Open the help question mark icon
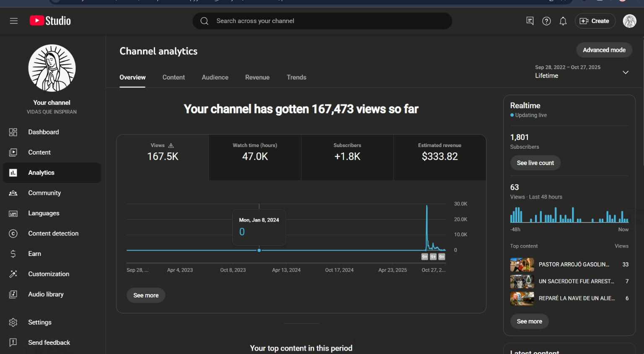The height and width of the screenshot is (354, 644). pos(546,21)
